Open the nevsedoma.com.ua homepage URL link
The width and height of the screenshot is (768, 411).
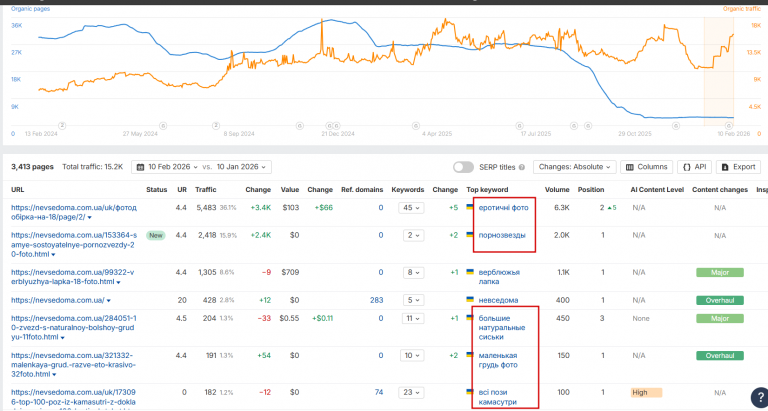[58, 300]
